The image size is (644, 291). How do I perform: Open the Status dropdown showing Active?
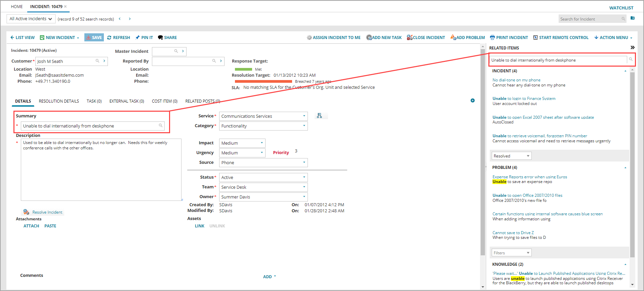(263, 177)
